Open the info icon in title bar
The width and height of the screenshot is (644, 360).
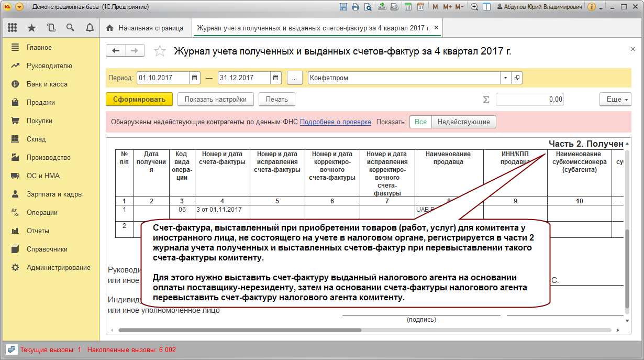pyautogui.click(x=592, y=7)
